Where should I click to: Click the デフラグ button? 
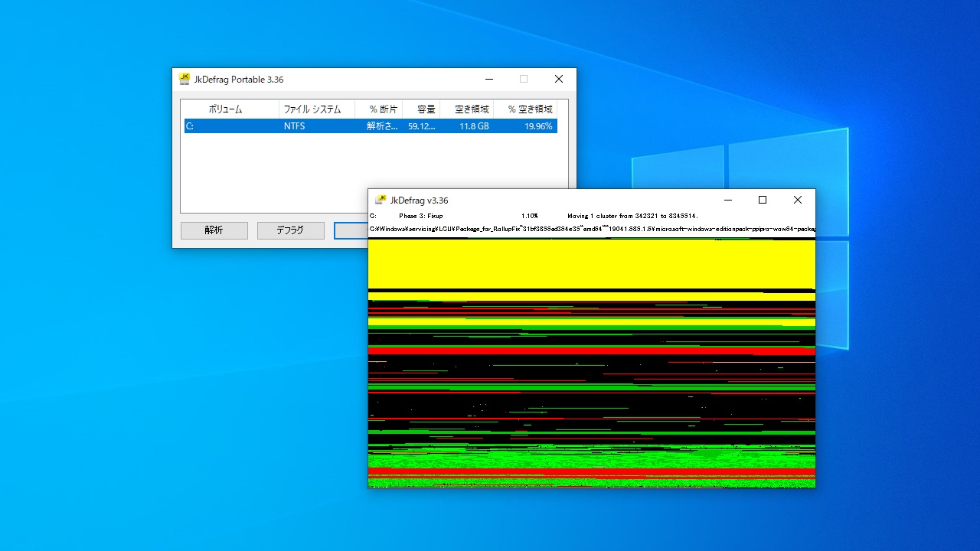click(291, 230)
